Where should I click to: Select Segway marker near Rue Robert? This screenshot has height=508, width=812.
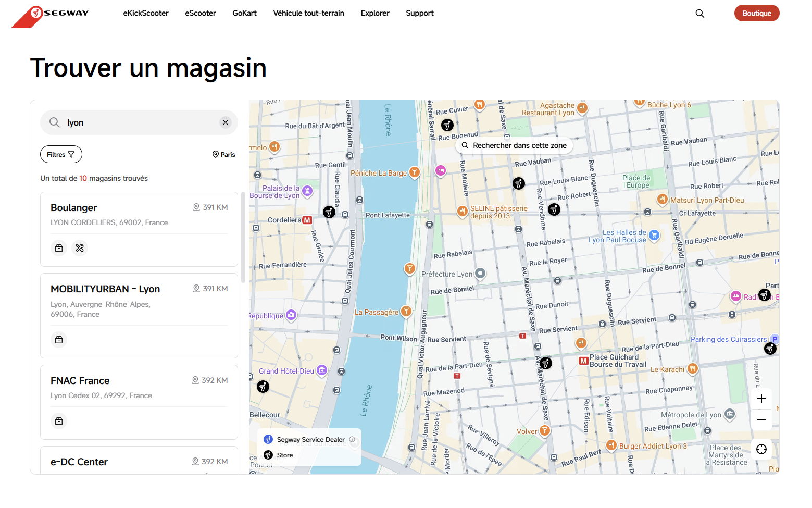click(554, 209)
